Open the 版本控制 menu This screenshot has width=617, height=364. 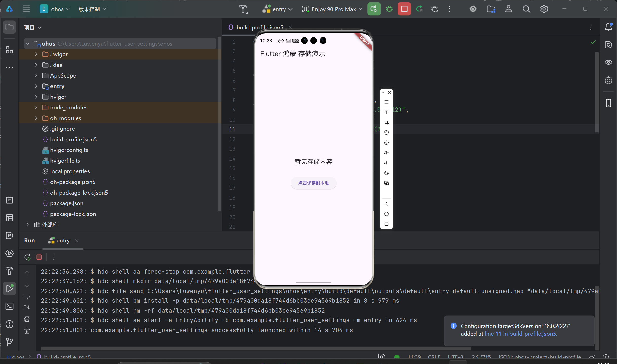tap(92, 9)
